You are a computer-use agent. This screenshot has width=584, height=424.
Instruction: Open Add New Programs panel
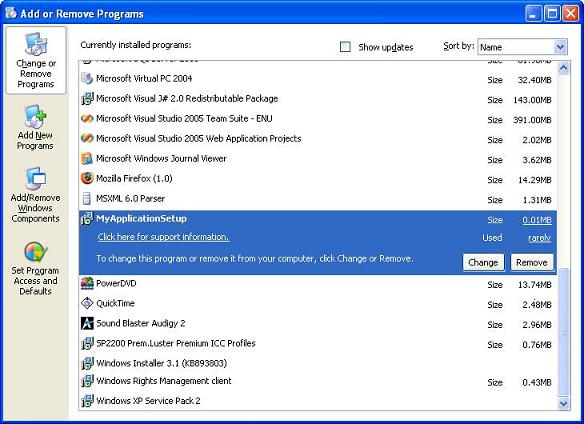pos(35,127)
